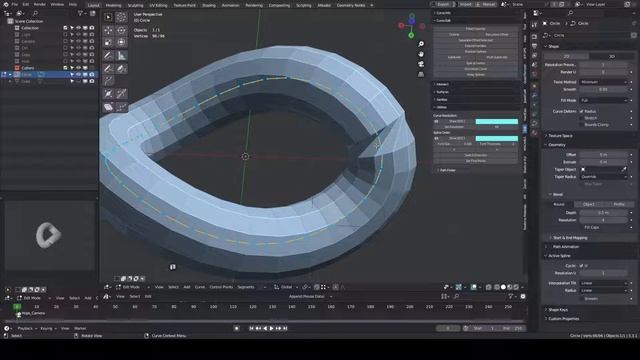
Task: Toggle camera view icon in viewport
Action: (x=421, y=64)
